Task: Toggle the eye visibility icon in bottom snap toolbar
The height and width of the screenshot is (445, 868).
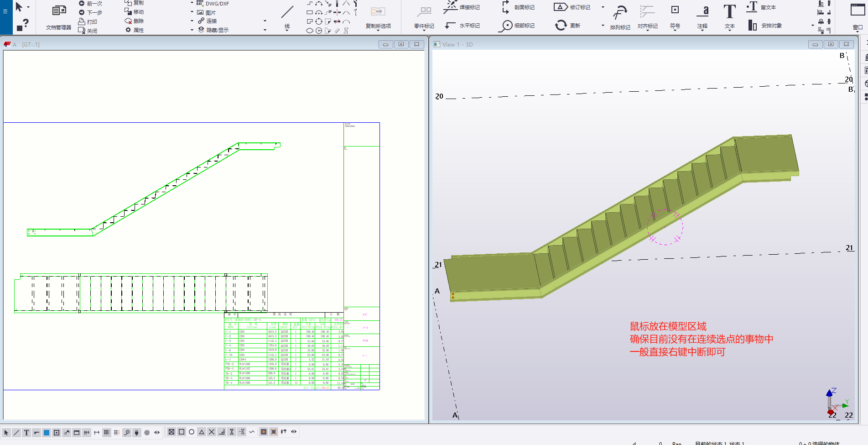Action: click(294, 432)
